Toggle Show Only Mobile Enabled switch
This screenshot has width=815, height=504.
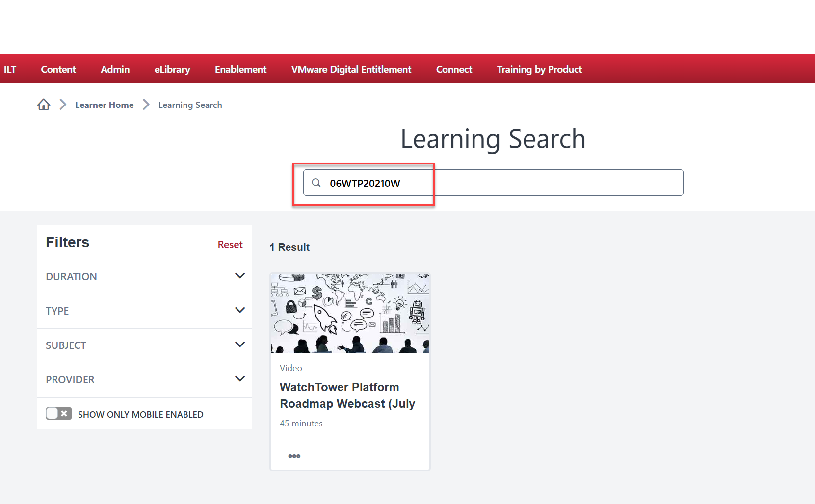pos(59,414)
